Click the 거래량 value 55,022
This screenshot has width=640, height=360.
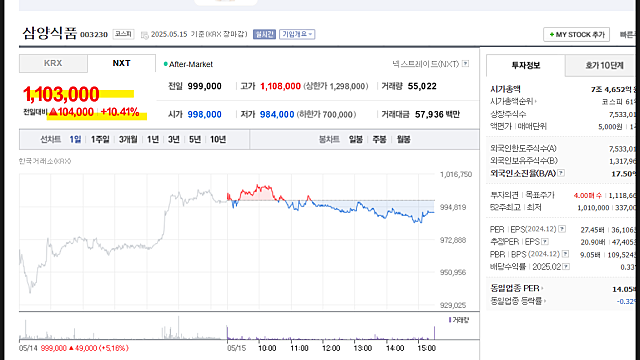coord(422,86)
